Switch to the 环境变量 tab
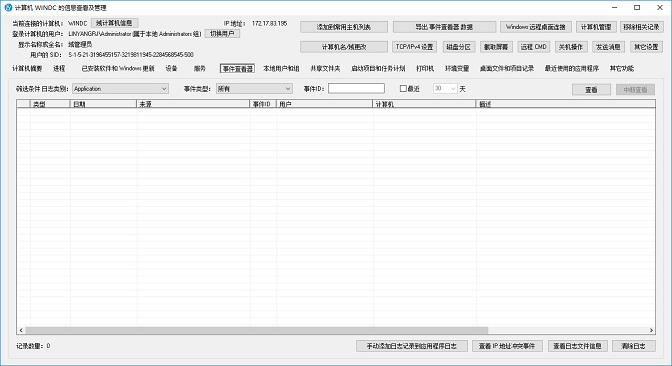Image resolution: width=672 pixels, height=366 pixels. 457,69
